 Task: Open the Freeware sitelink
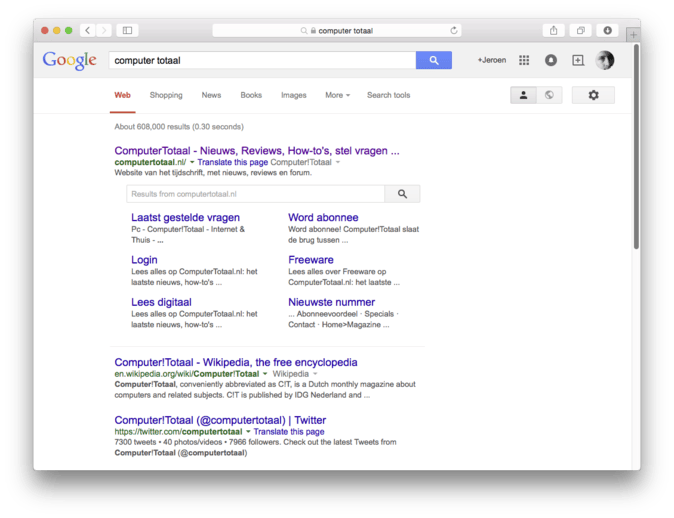311,260
